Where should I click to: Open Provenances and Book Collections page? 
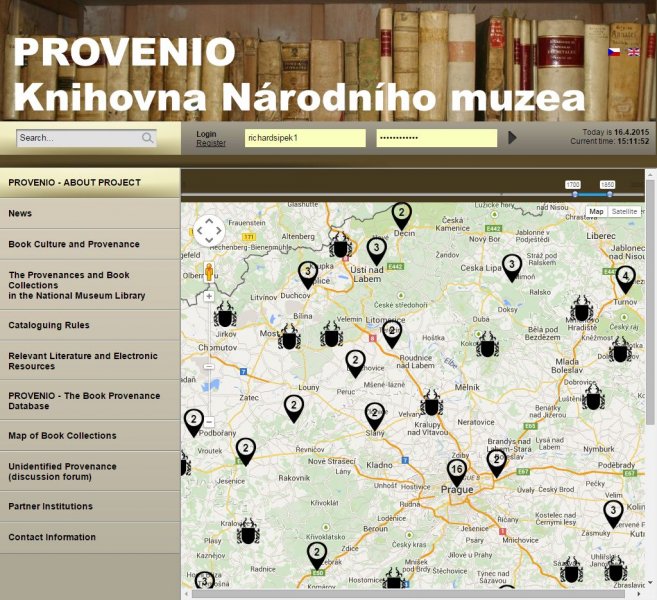tap(90, 285)
